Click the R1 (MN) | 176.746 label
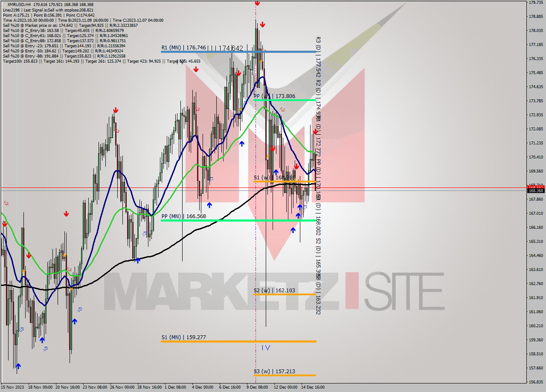 point(184,48)
